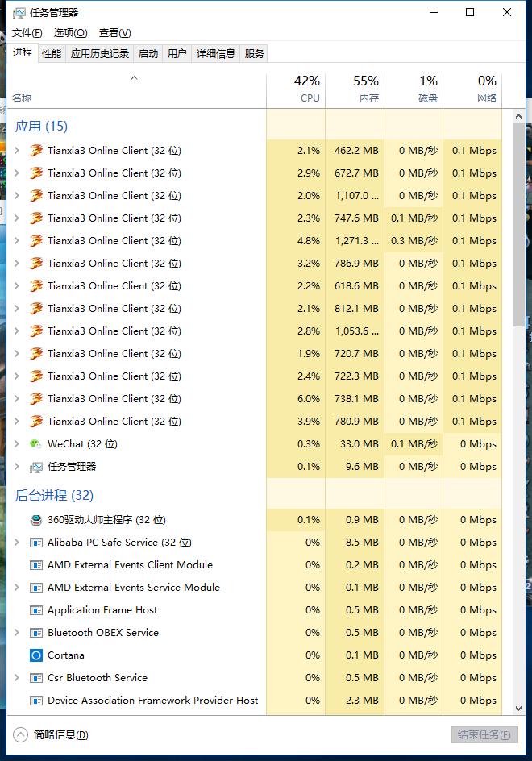Click the Cortana circle icon

tap(36, 655)
